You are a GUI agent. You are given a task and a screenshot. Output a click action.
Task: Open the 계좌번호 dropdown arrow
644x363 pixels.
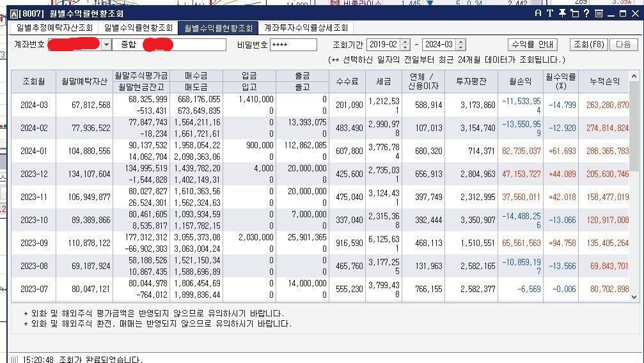tap(106, 45)
